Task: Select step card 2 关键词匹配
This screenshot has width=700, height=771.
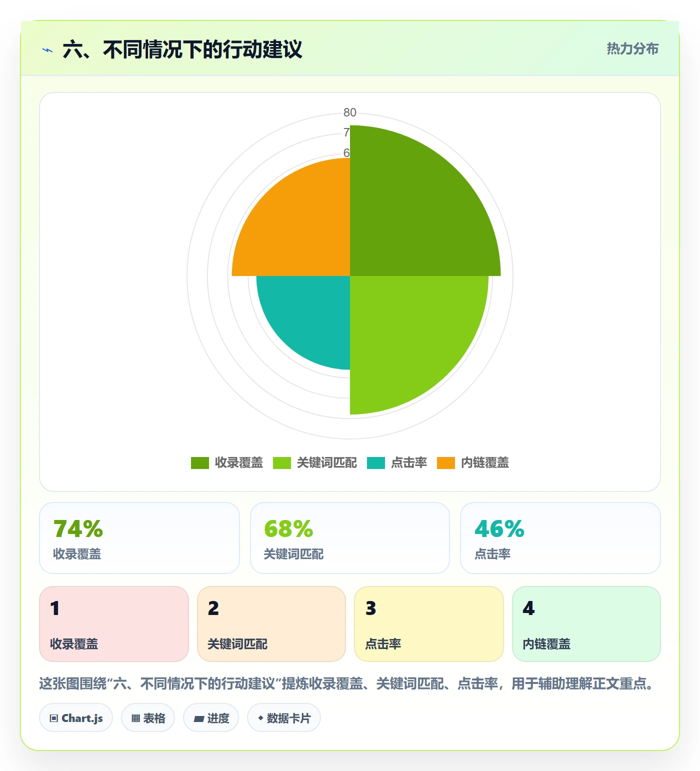Action: (271, 624)
